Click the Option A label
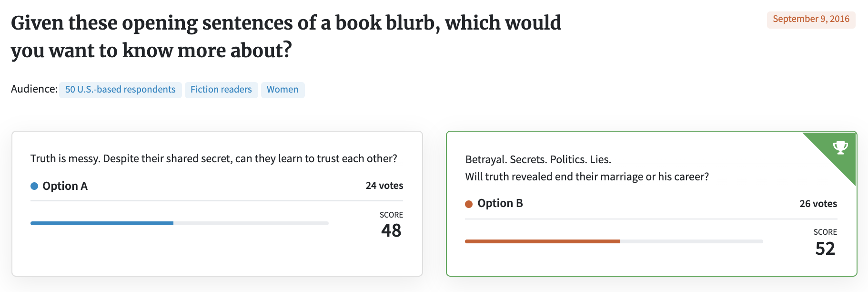The image size is (868, 292). click(65, 186)
